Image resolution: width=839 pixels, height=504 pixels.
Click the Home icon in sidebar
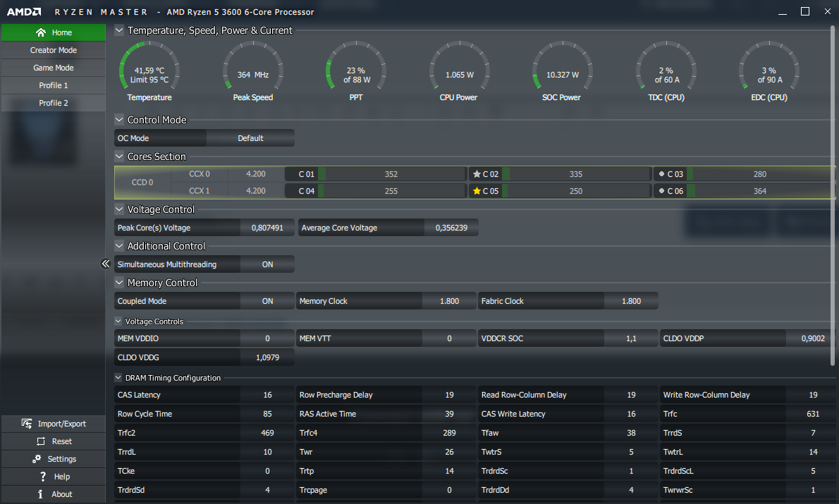coord(41,32)
